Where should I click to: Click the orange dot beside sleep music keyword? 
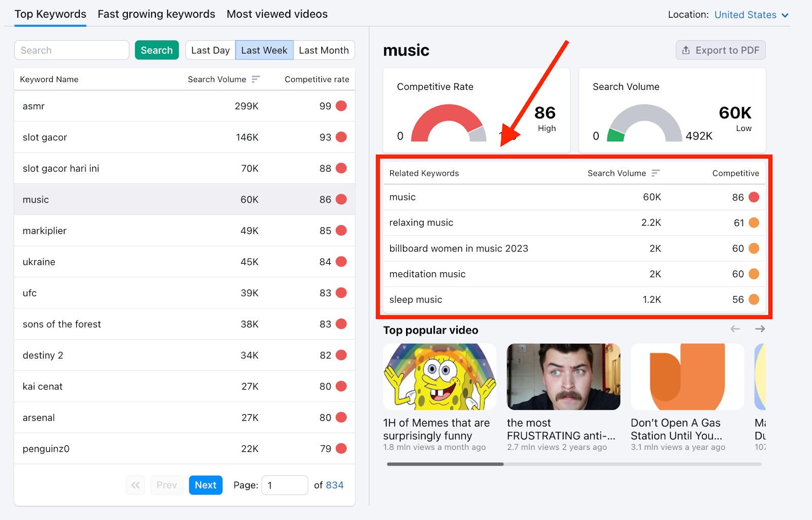click(x=754, y=300)
